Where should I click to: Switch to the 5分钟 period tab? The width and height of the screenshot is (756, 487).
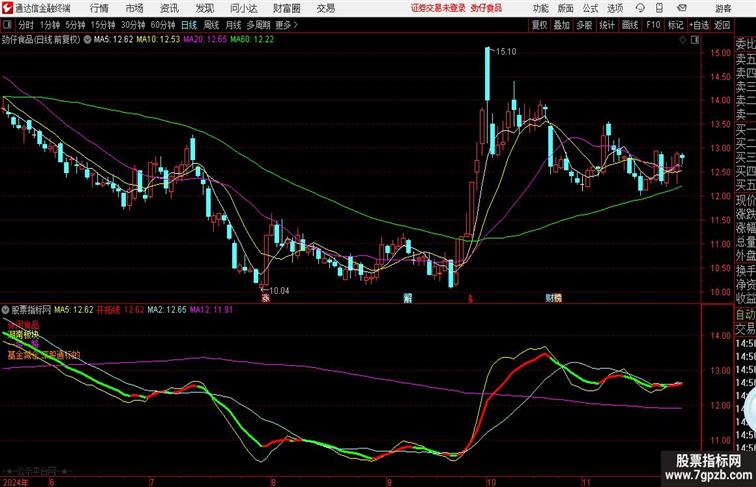[x=75, y=25]
